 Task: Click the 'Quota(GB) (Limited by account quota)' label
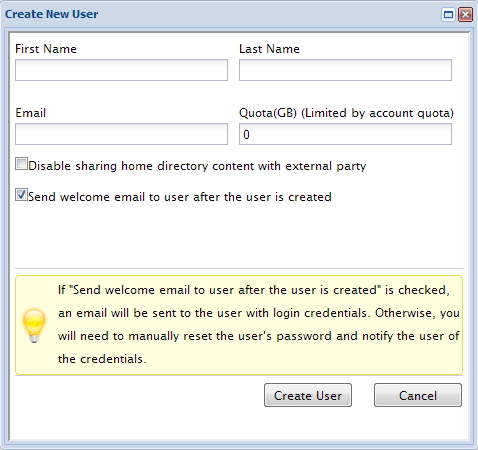pos(346,113)
